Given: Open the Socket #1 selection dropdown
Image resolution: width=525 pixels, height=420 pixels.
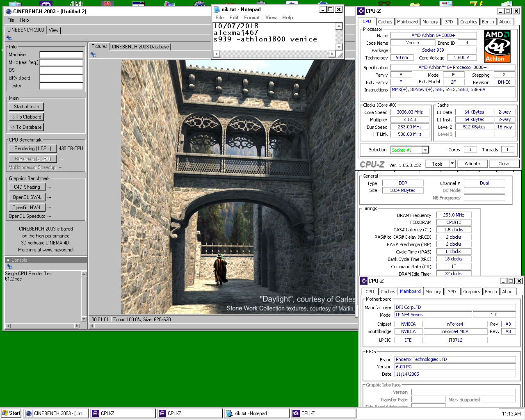Looking at the screenshot, I should point(425,150).
